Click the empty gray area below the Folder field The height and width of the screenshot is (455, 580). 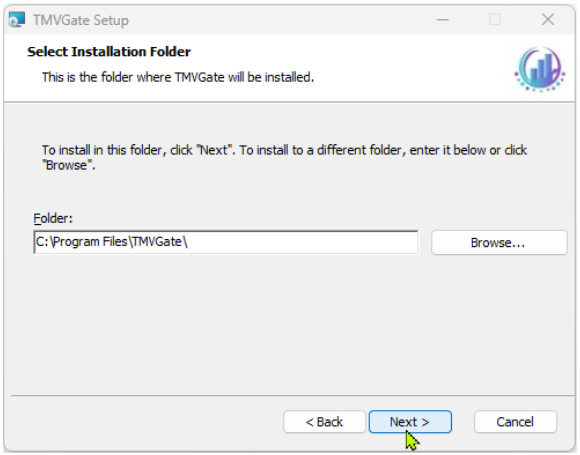(x=289, y=326)
